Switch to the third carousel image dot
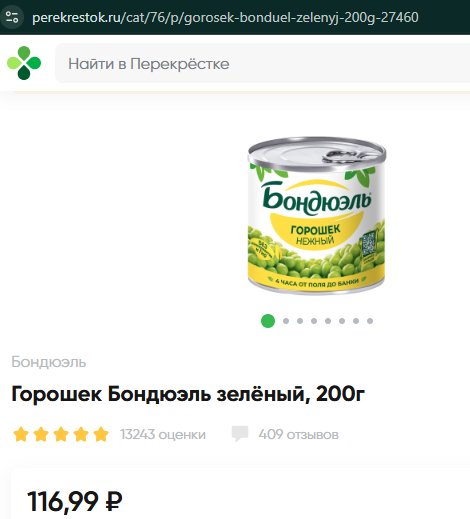The width and height of the screenshot is (470, 519). pos(300,321)
